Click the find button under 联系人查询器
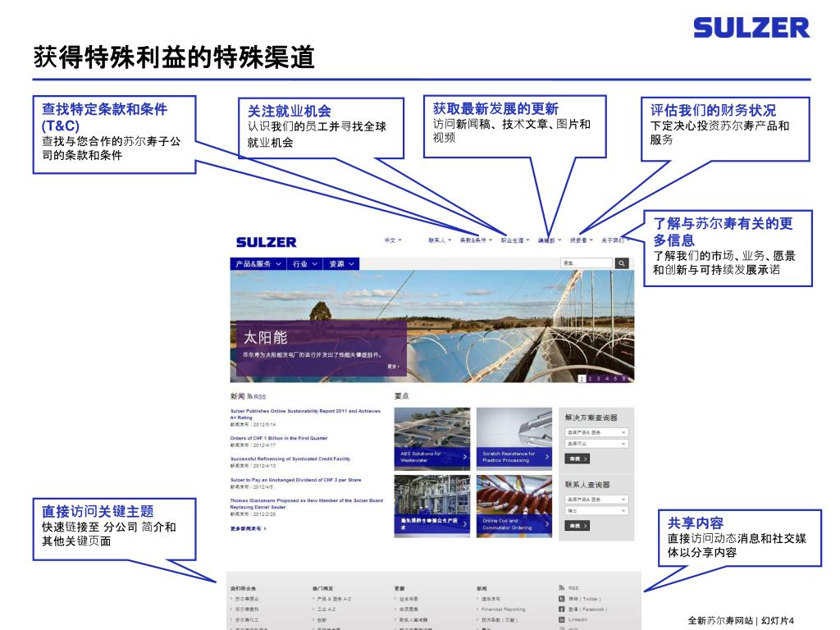Screen dimensions: 840x630 pyautogui.click(x=577, y=526)
